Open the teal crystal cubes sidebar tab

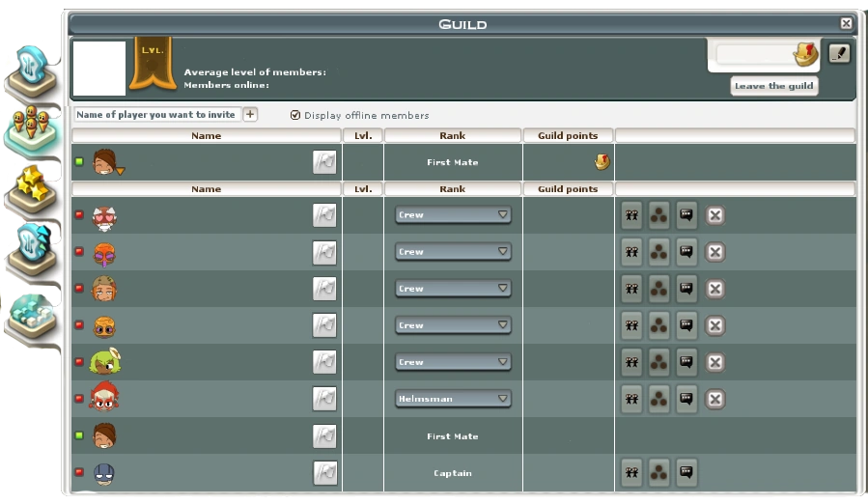[x=32, y=317]
